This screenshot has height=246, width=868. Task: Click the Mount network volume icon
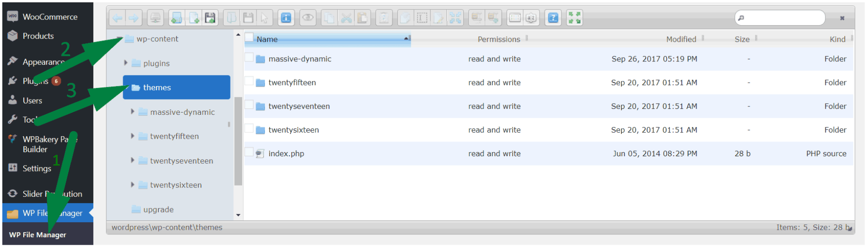(x=155, y=18)
